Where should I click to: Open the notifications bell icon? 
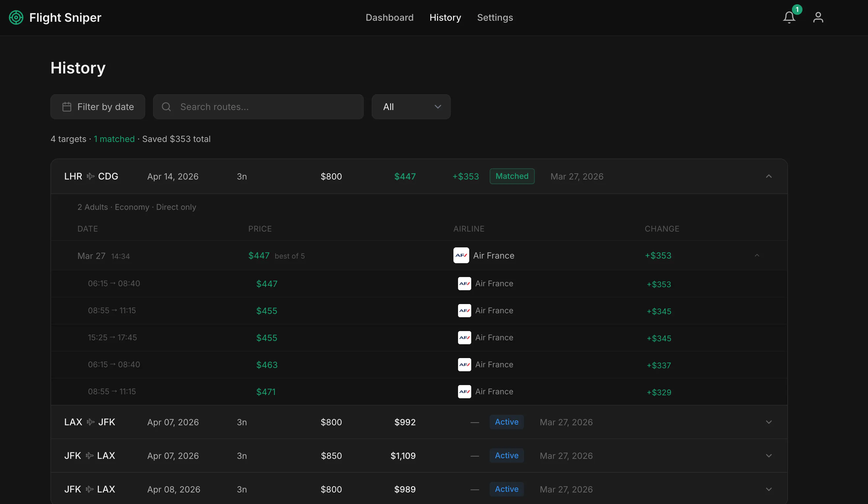(789, 17)
